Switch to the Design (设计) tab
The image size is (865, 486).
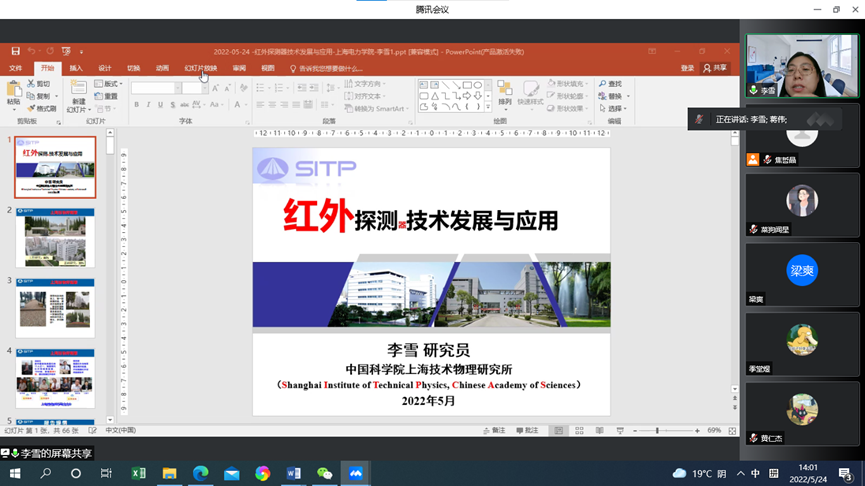coord(105,69)
